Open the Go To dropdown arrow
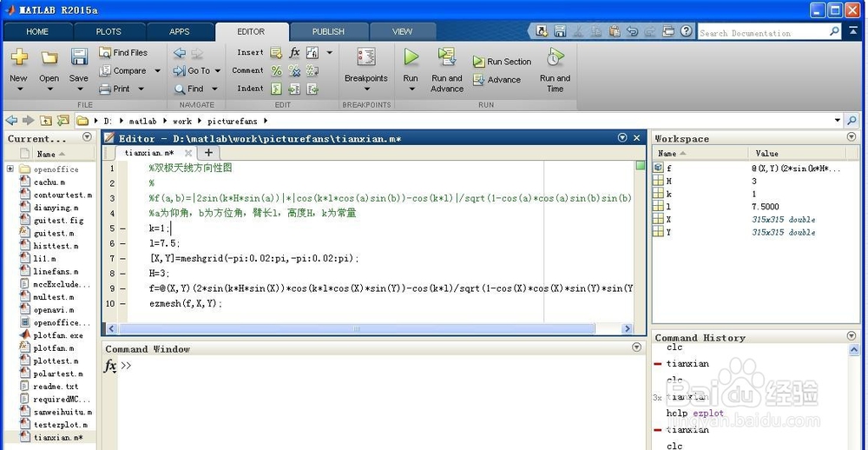 (x=218, y=71)
